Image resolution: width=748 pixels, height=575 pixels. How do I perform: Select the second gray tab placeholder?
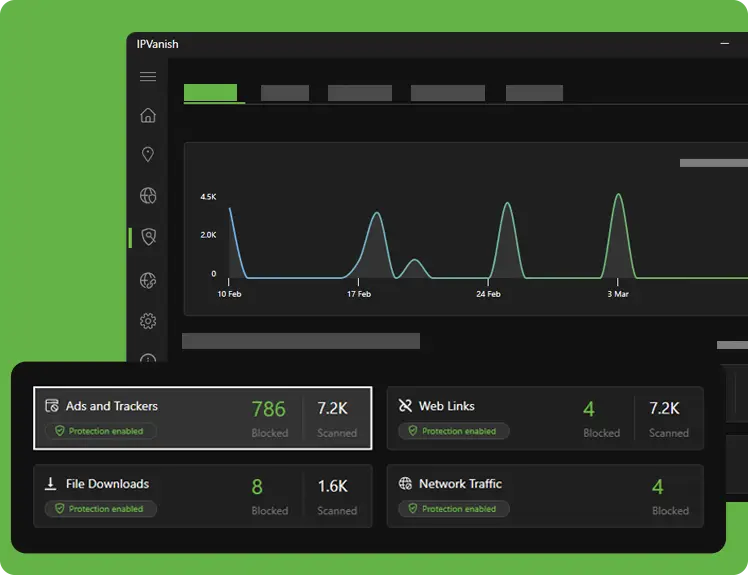(x=285, y=93)
